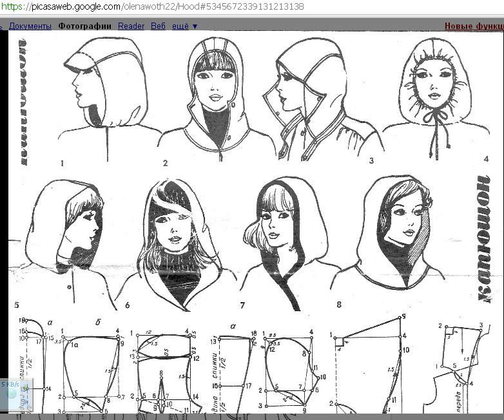Viewport: 504px width, 420px height.
Task: Open the Новые функции link
Action: point(474,26)
